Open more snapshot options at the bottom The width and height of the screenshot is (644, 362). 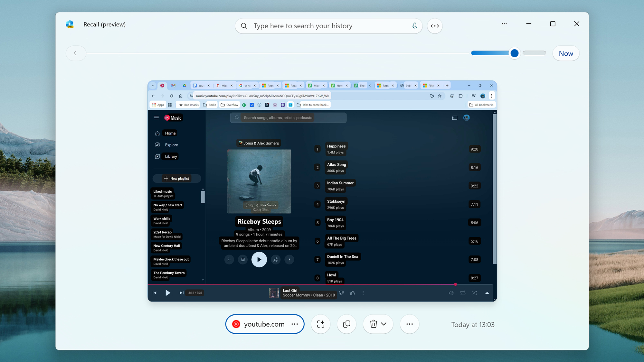[x=409, y=324]
